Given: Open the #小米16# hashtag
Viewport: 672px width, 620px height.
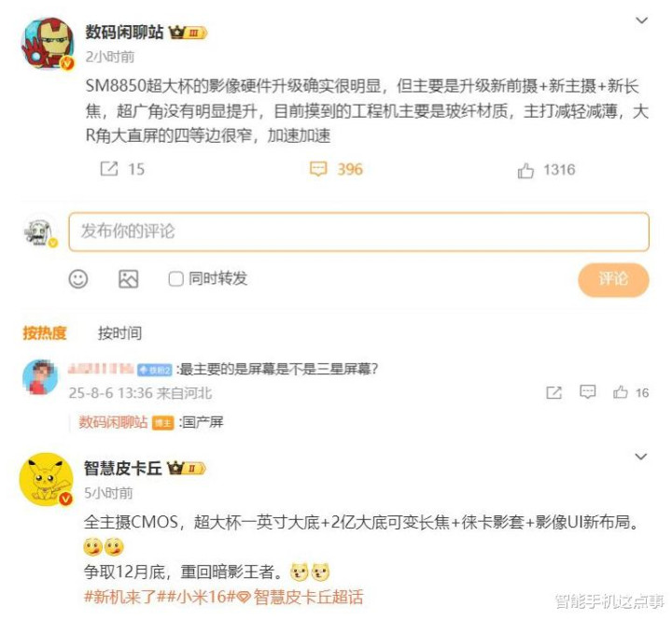Looking at the screenshot, I should 197,597.
